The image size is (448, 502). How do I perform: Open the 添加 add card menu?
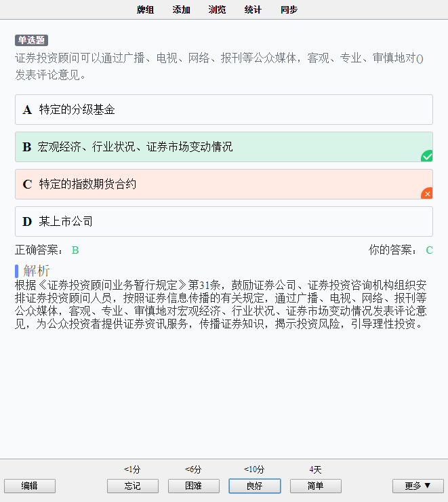182,9
